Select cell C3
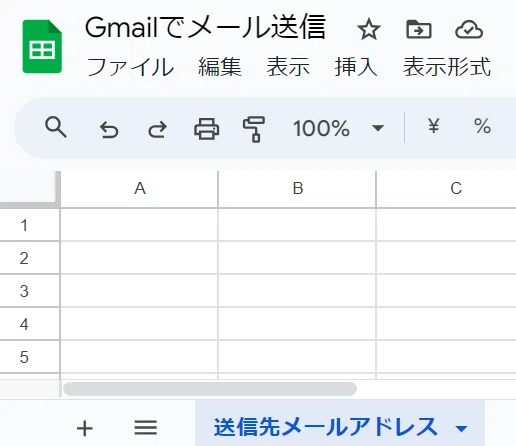 pos(446,291)
